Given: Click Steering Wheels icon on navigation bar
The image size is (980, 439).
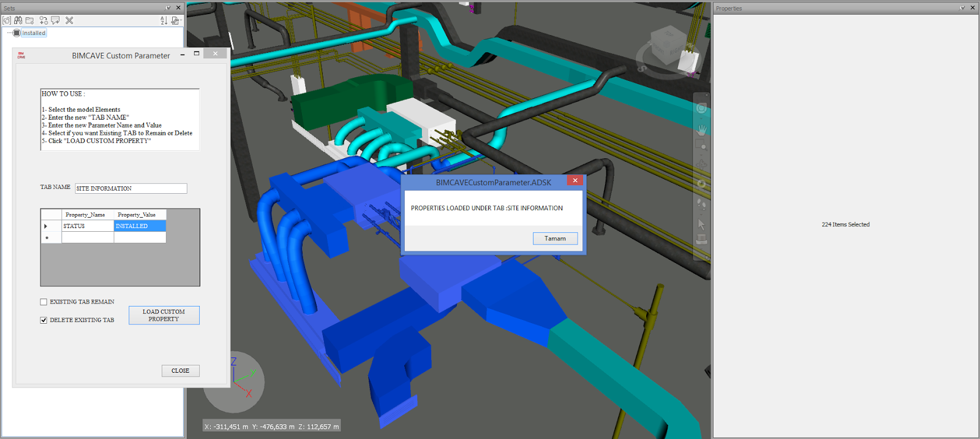Looking at the screenshot, I should pyautogui.click(x=702, y=109).
